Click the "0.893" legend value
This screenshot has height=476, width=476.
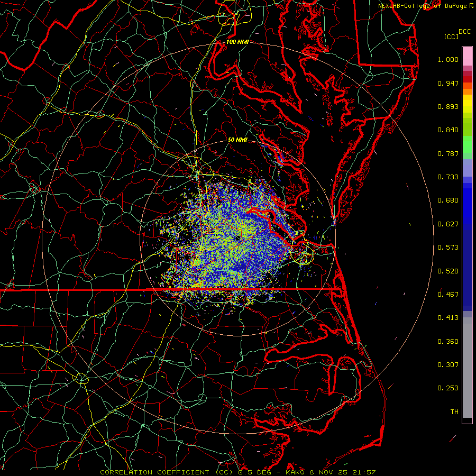[x=448, y=106]
